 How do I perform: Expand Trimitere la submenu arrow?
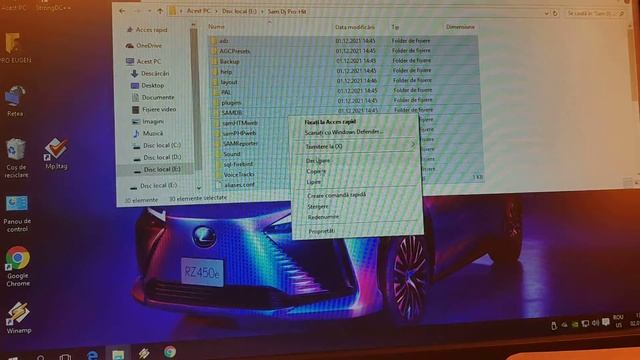(412, 144)
